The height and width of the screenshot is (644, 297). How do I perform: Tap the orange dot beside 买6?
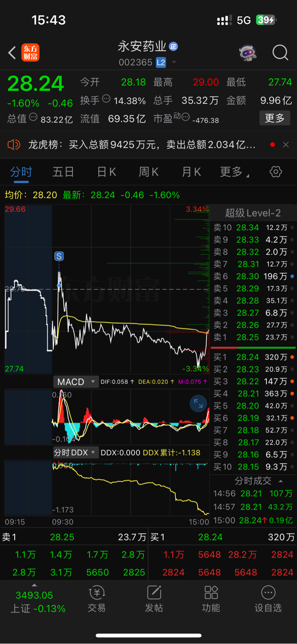pos(292,418)
